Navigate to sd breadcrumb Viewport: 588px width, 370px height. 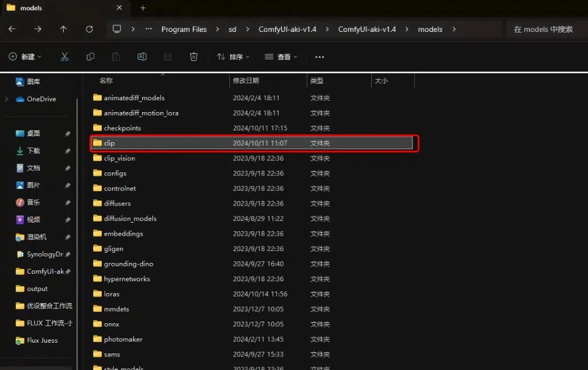click(x=233, y=29)
